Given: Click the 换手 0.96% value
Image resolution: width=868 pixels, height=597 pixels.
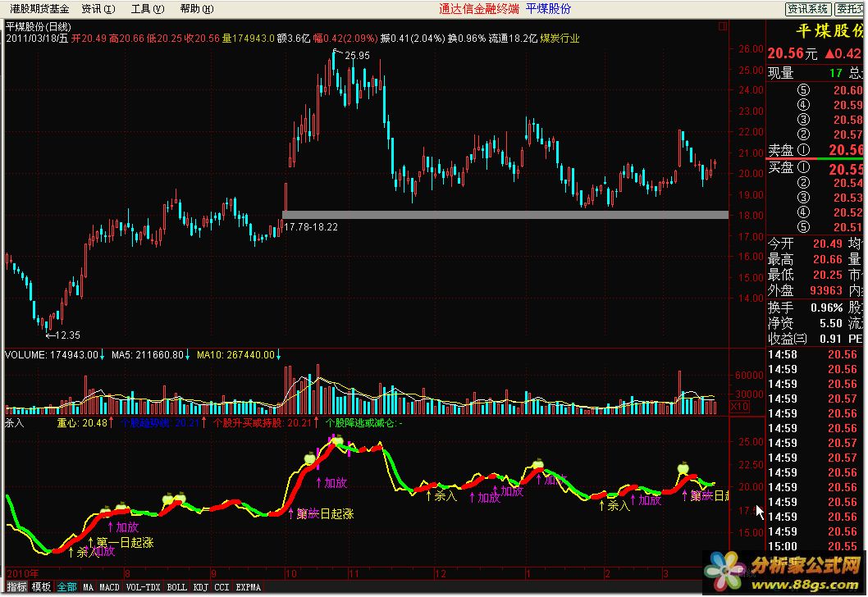Looking at the screenshot, I should (x=826, y=308).
